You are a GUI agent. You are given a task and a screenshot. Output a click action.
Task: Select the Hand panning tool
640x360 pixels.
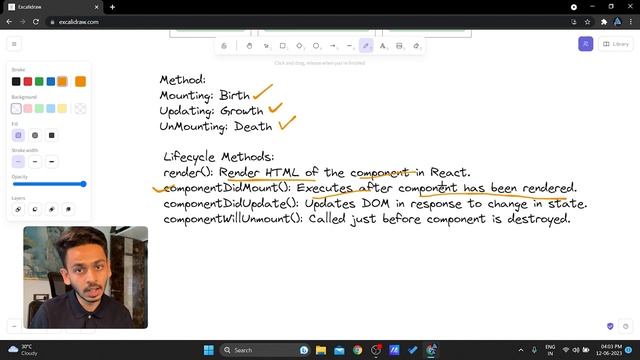249,46
